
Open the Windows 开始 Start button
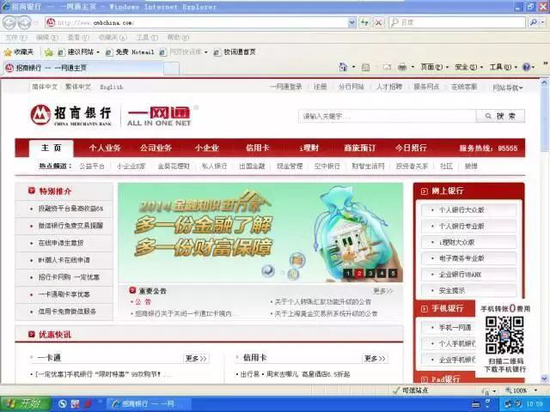coord(25,404)
